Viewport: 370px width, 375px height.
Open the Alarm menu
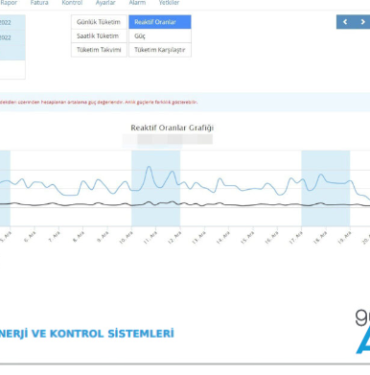pyautogui.click(x=137, y=3)
